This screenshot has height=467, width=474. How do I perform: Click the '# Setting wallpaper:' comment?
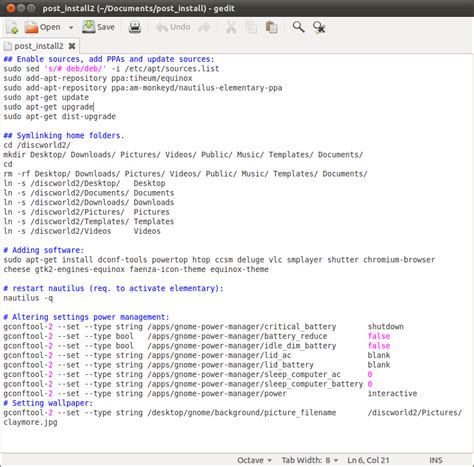pyautogui.click(x=48, y=403)
